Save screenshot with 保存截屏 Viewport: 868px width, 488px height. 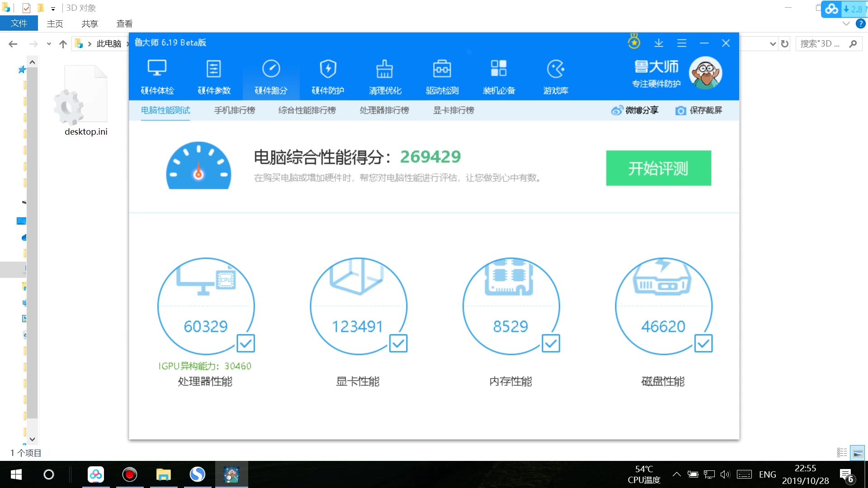698,110
